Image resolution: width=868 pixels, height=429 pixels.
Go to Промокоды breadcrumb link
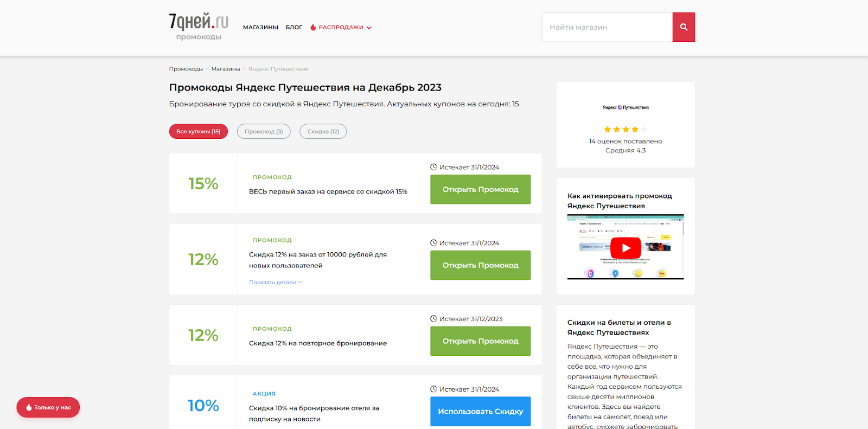click(186, 69)
